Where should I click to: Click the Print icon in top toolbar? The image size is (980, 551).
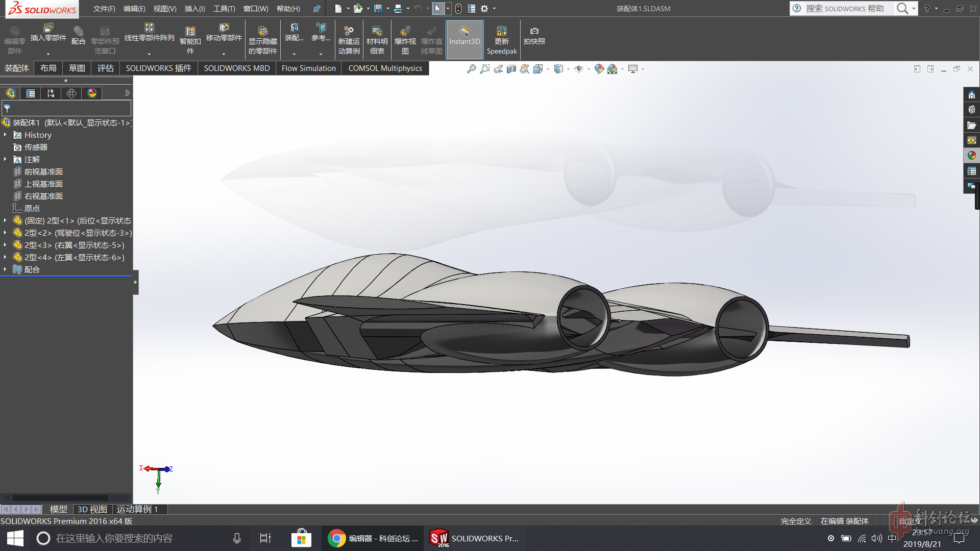point(398,9)
